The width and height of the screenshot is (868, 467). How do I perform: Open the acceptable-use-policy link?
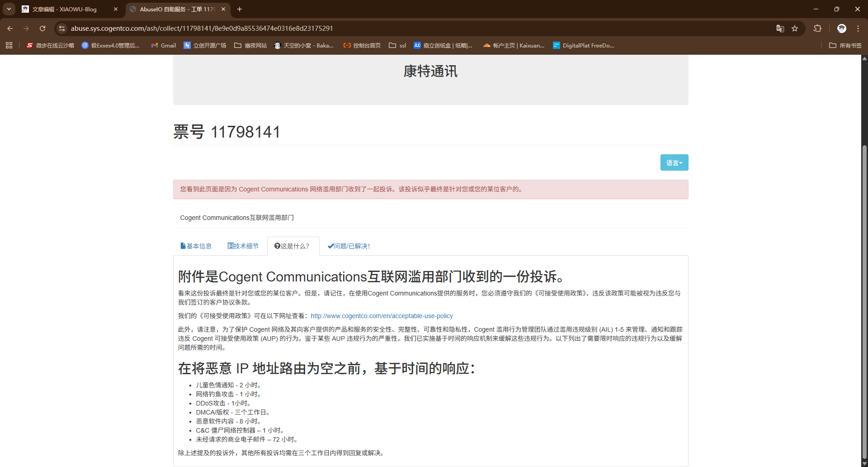[x=382, y=316]
